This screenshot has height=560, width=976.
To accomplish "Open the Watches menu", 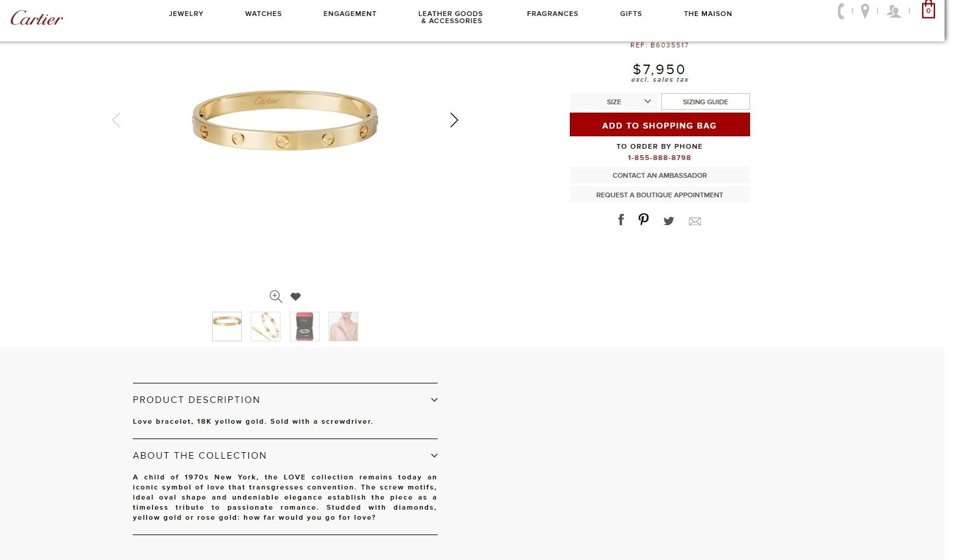I will pos(263,14).
